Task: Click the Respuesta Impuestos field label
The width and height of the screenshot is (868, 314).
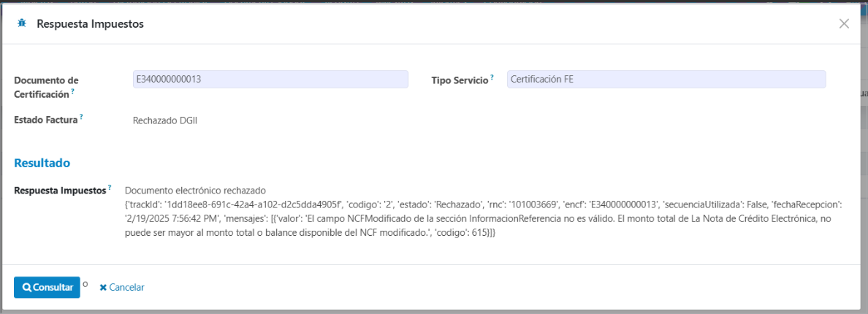Action: click(x=60, y=191)
